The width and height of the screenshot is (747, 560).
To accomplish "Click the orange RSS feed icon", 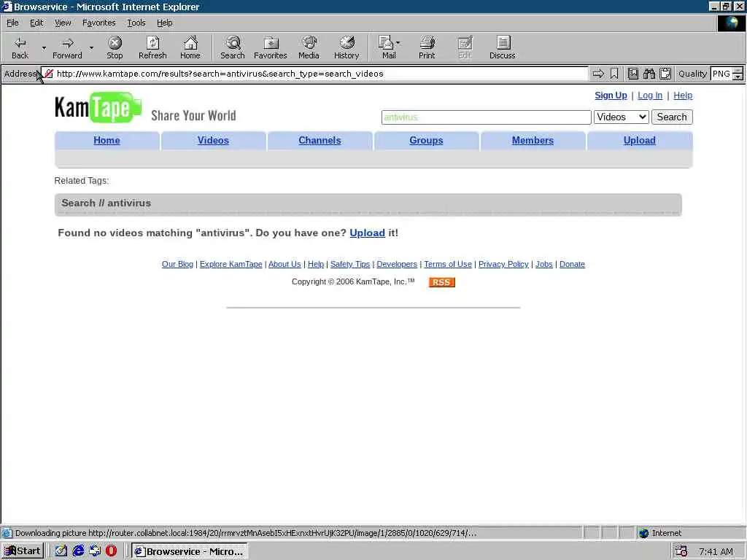I will [441, 282].
